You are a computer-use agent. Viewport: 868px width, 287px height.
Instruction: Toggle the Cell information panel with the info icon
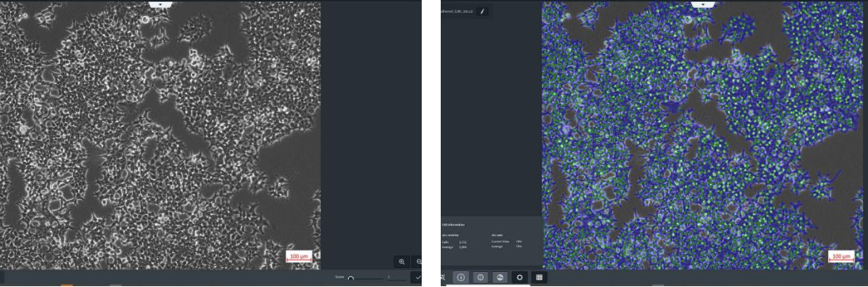(x=461, y=277)
